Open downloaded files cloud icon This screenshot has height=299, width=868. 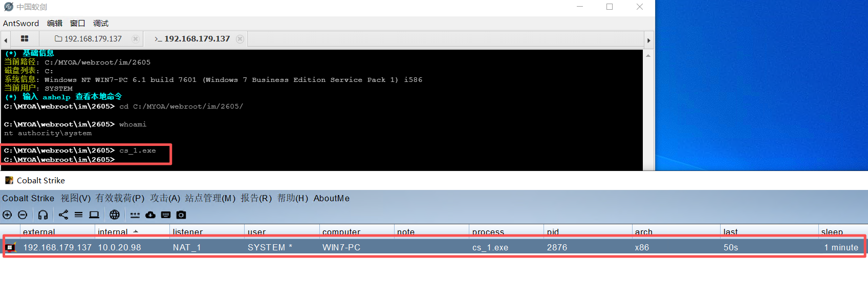click(150, 215)
